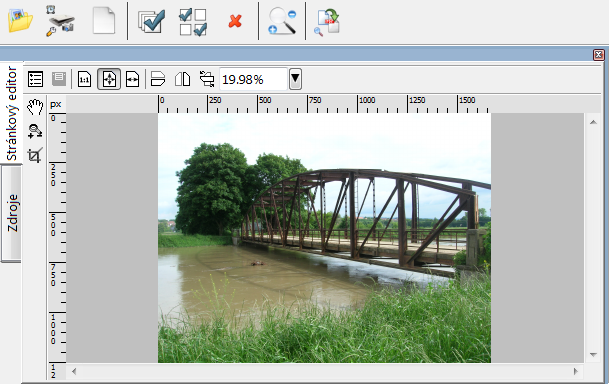Set zoom to 1:1 actual size
Viewport: 609px width, 384px height.
[x=84, y=79]
